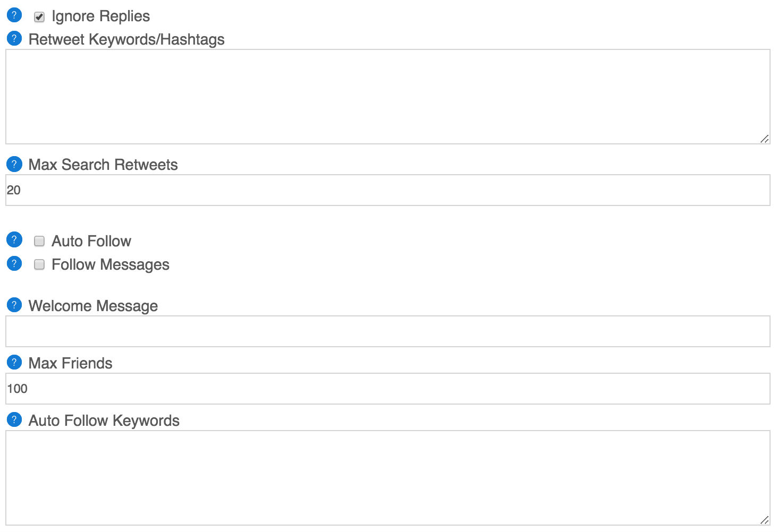Viewport: 778px width, 532px height.
Task: Click the Auto Follow help icon
Action: click(x=14, y=240)
